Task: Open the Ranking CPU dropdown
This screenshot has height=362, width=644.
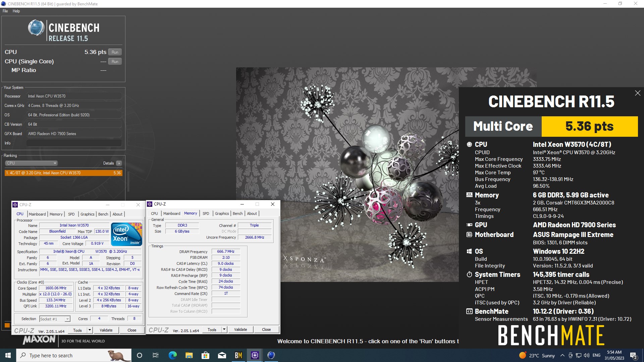Action: tap(31, 163)
